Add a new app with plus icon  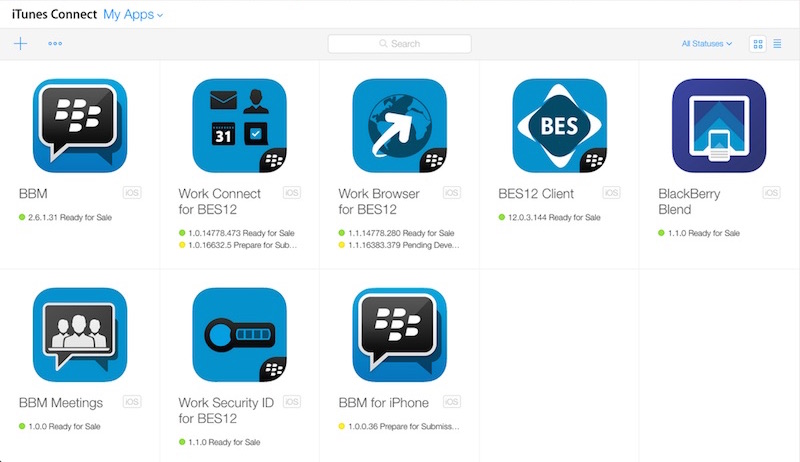point(20,44)
